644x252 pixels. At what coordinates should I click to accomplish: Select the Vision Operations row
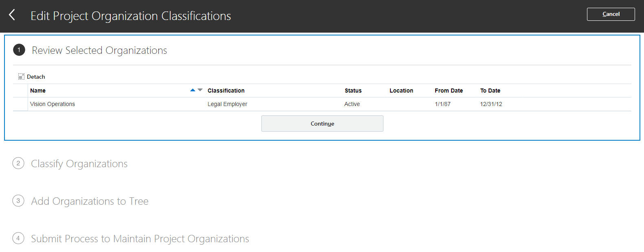(53, 104)
